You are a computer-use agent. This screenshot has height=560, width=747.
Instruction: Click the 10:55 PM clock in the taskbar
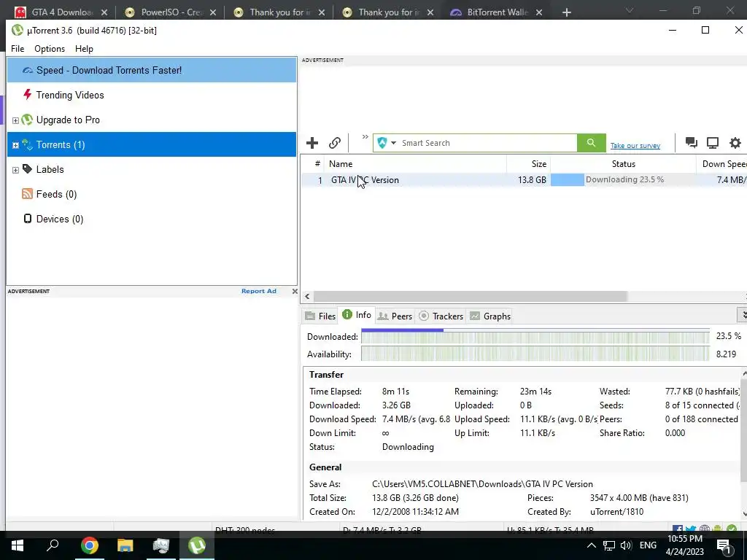[684, 539]
